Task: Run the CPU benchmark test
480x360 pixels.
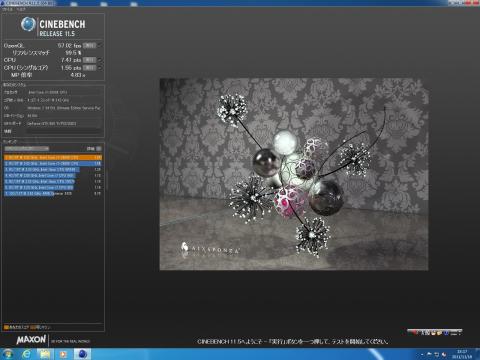Action: click(x=89, y=60)
